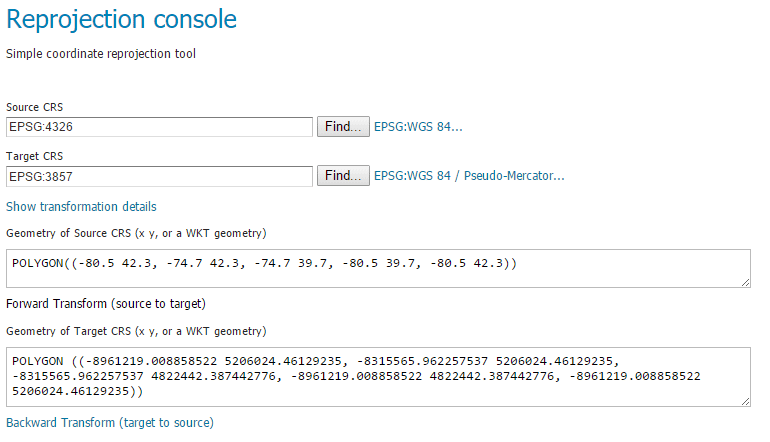Image resolution: width=770 pixels, height=442 pixels.
Task: Click the Target CRS input field
Action: pyautogui.click(x=160, y=176)
